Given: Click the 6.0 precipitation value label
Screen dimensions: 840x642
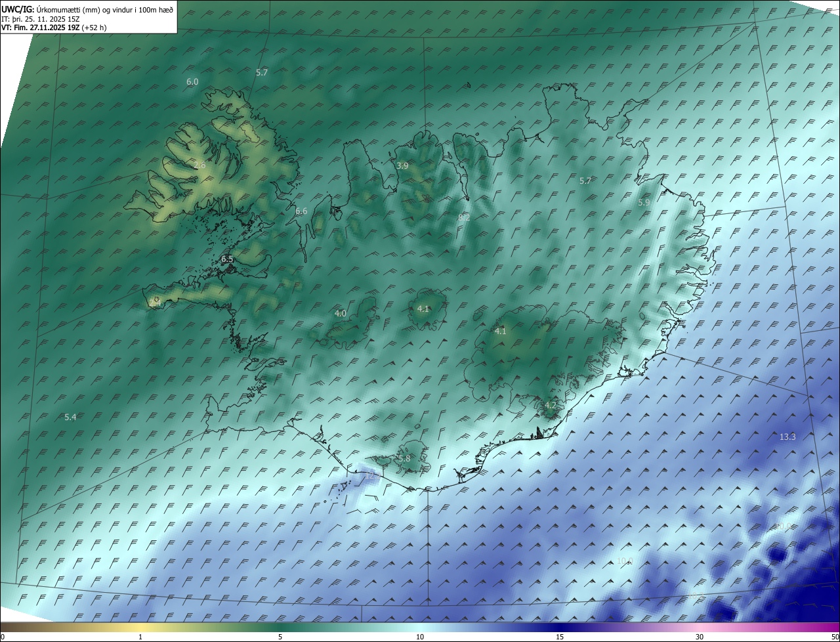Looking at the screenshot, I should click(x=192, y=81).
